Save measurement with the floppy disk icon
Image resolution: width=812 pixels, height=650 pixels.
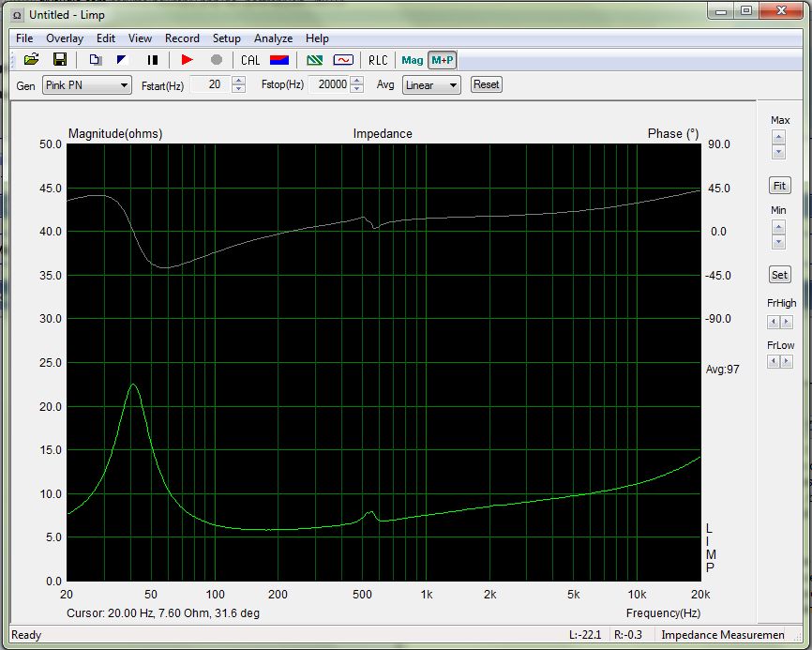point(60,60)
